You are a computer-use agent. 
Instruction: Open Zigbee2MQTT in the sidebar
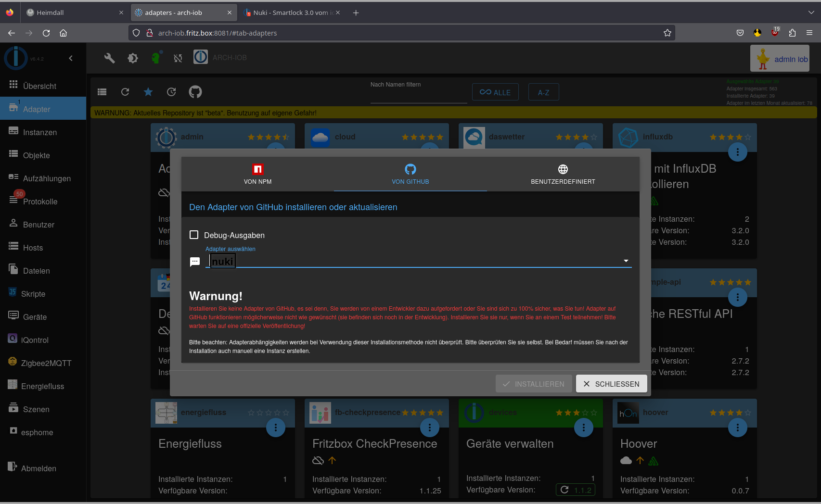43,363
